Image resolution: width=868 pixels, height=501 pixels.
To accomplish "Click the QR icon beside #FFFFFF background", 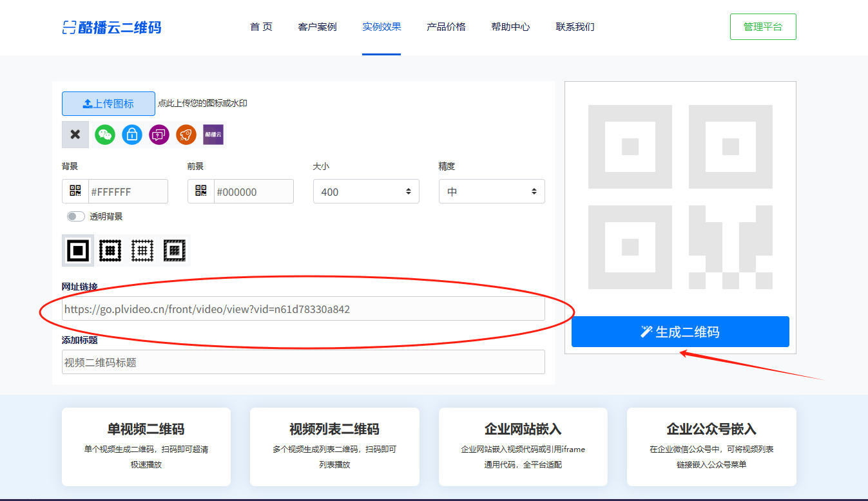I will tap(75, 191).
